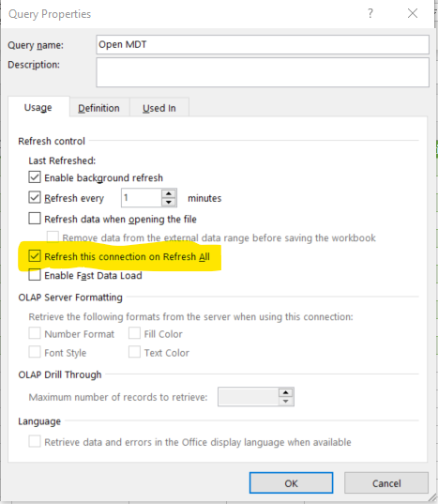Decrease the maximum records spinner down arrow
This screenshot has height=504, width=438.
point(285,401)
